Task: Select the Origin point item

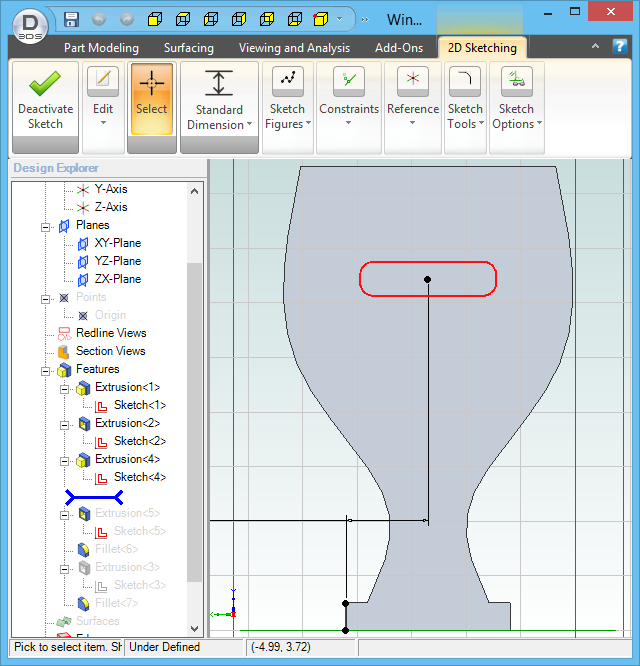Action: (x=110, y=315)
